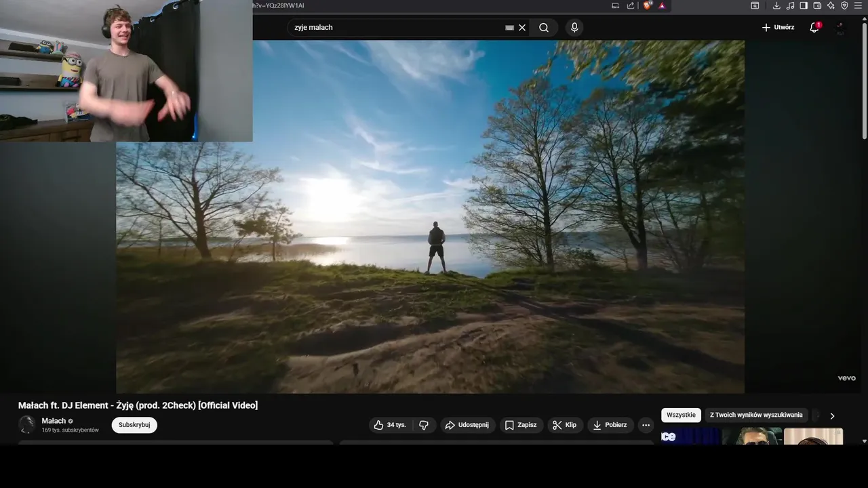Open the tab search icon in toolbar

[755, 5]
